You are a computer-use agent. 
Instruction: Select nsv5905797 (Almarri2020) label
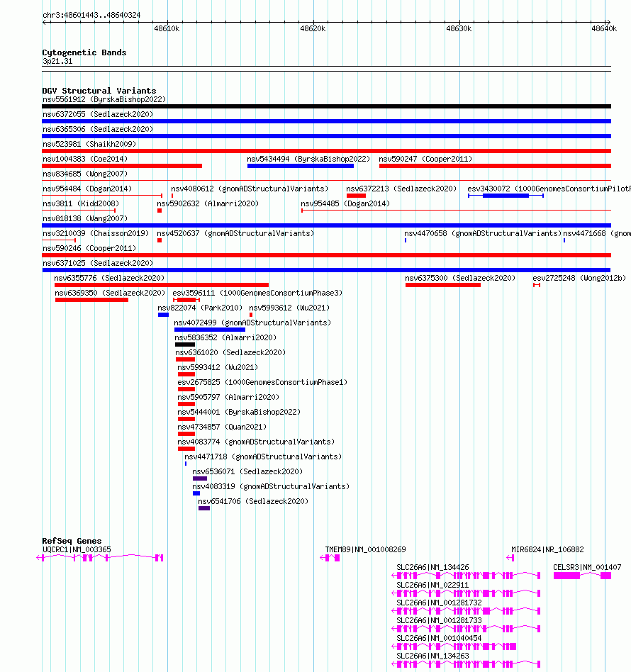coord(228,397)
